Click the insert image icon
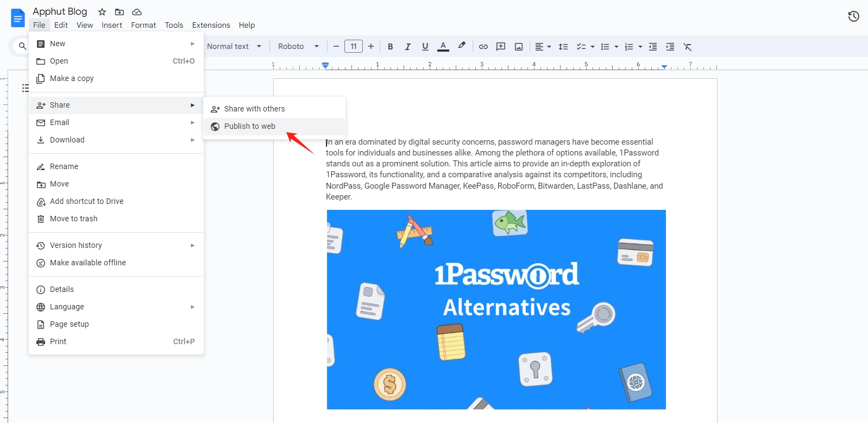Image resolution: width=868 pixels, height=423 pixels. tap(519, 47)
